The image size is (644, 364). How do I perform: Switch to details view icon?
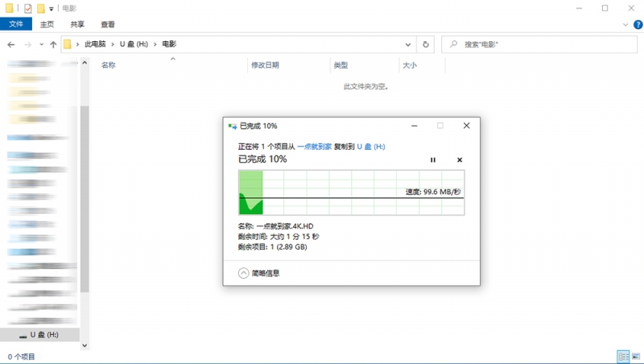[623, 357]
